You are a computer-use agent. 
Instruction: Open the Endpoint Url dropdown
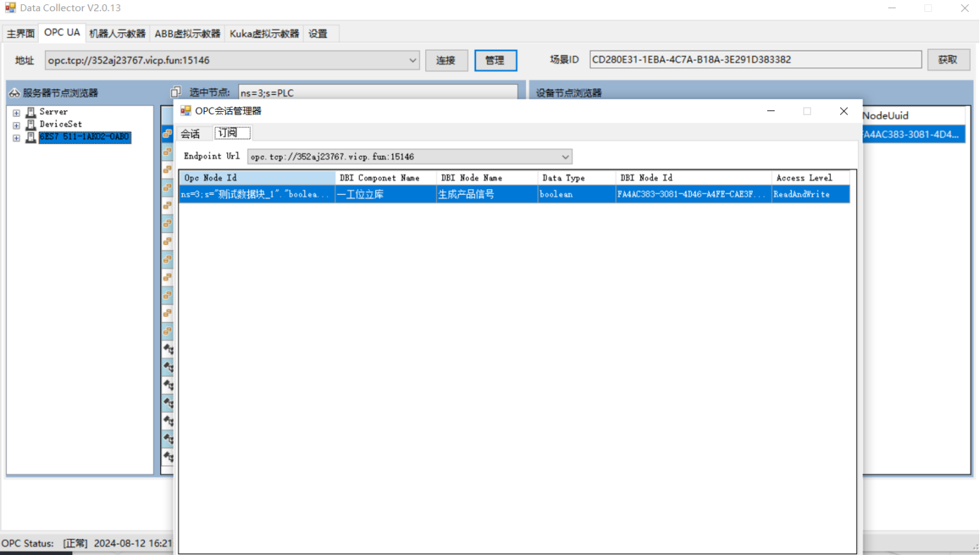565,157
